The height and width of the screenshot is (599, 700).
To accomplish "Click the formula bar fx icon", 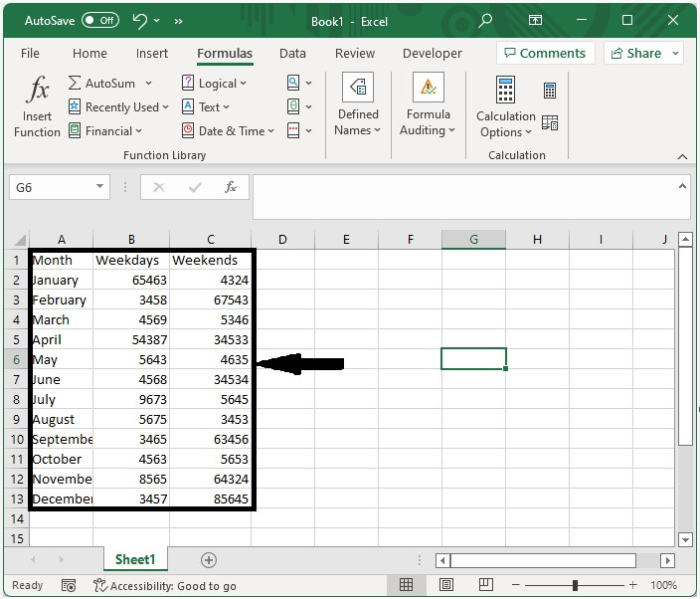I will tap(230, 187).
